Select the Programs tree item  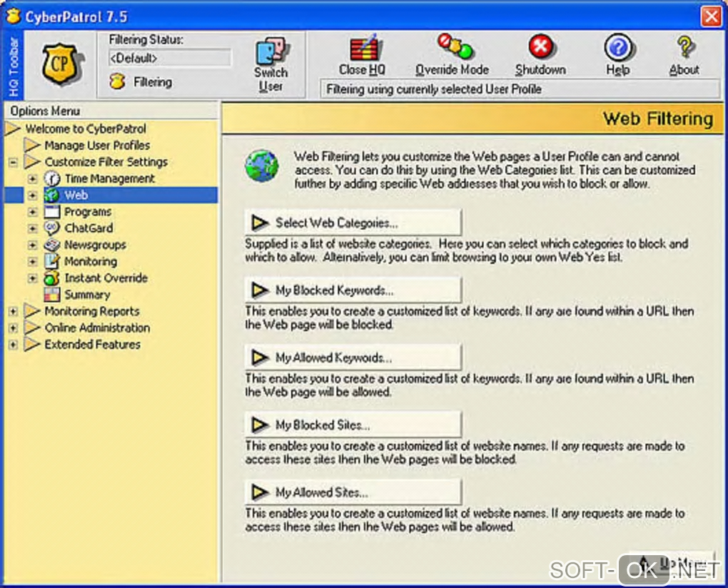(x=88, y=212)
